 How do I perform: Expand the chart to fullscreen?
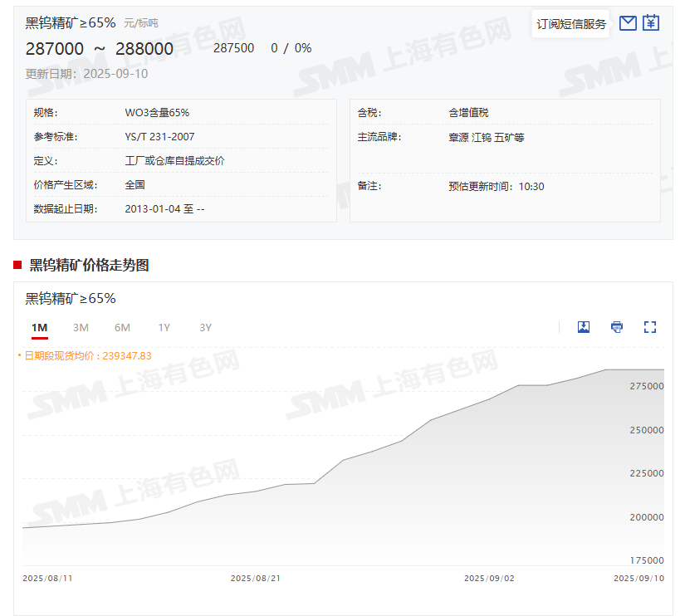pos(650,327)
